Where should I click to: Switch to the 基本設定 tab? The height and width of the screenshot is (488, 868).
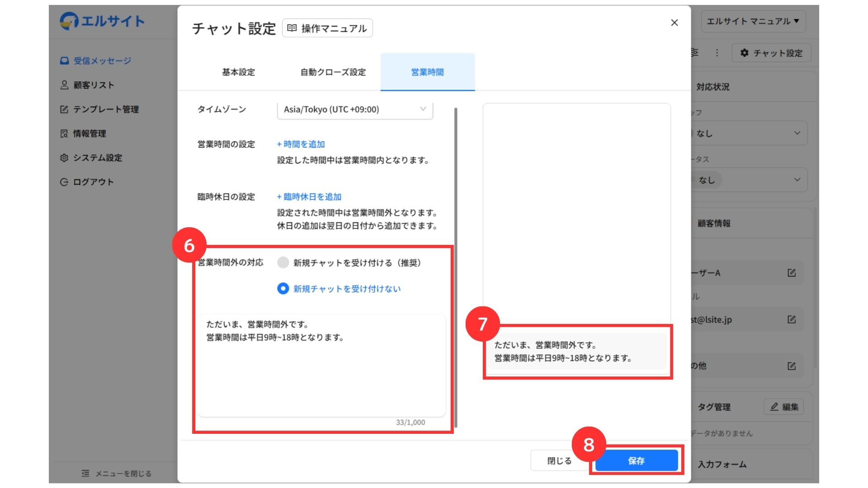(238, 72)
